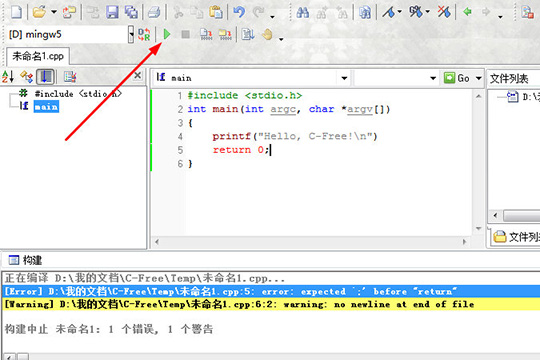Open the mingw5 compiler dropdown
540x360 pixels.
tap(131, 34)
